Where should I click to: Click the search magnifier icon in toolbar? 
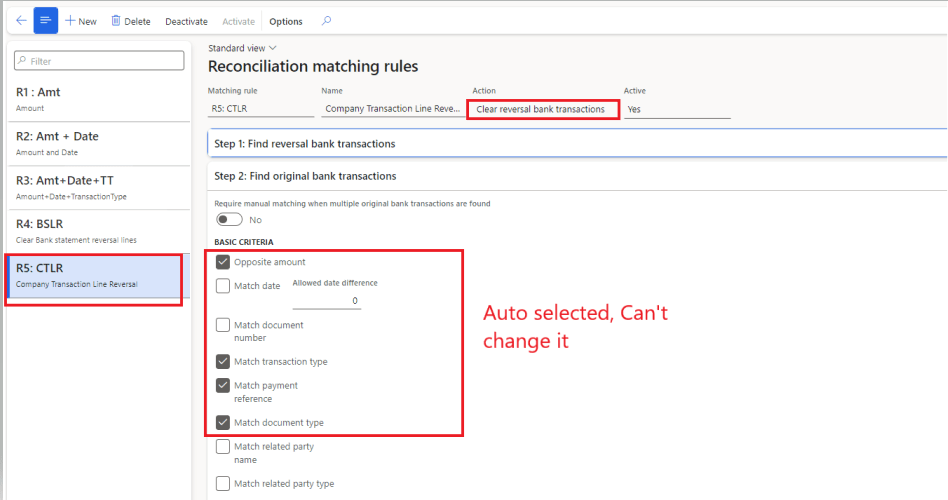pyautogui.click(x=327, y=21)
